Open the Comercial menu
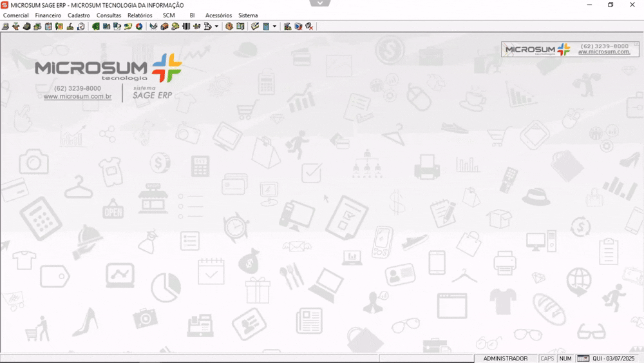 pyautogui.click(x=15, y=15)
